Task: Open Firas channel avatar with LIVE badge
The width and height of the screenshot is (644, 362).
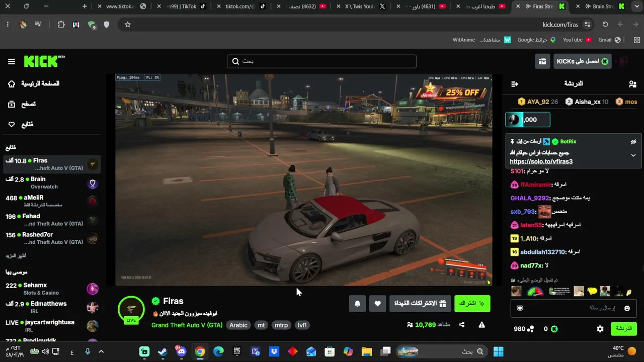Action: click(x=131, y=310)
